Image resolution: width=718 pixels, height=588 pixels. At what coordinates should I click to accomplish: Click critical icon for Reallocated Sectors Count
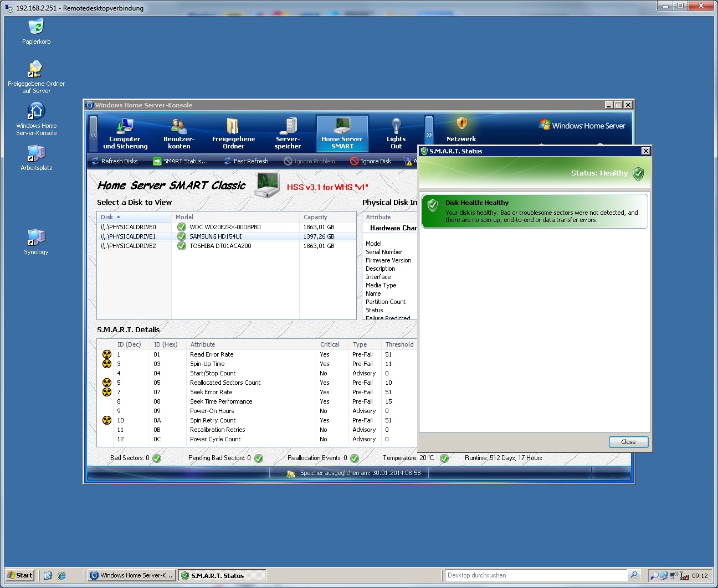(107, 383)
